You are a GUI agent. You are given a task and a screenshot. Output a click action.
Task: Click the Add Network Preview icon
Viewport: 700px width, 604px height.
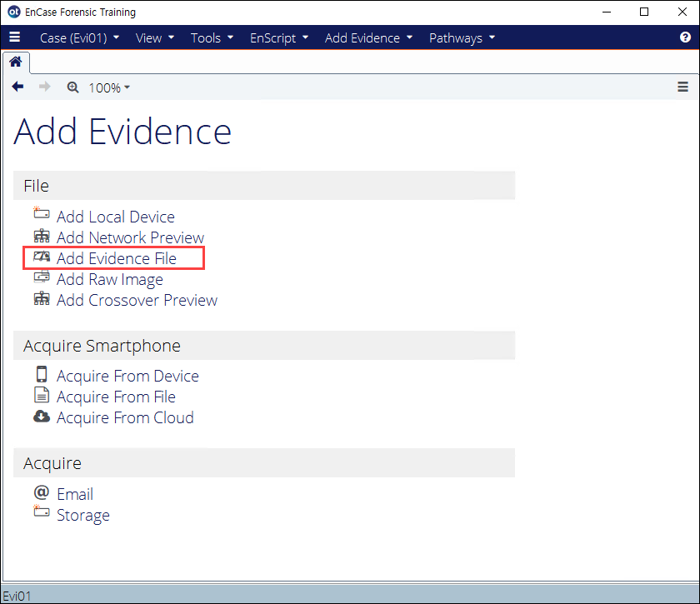[42, 235]
